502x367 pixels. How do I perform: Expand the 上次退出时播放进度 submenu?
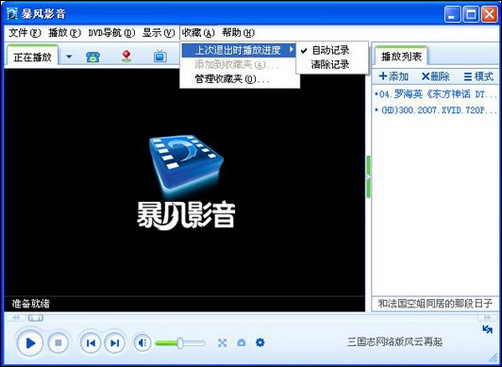click(238, 50)
